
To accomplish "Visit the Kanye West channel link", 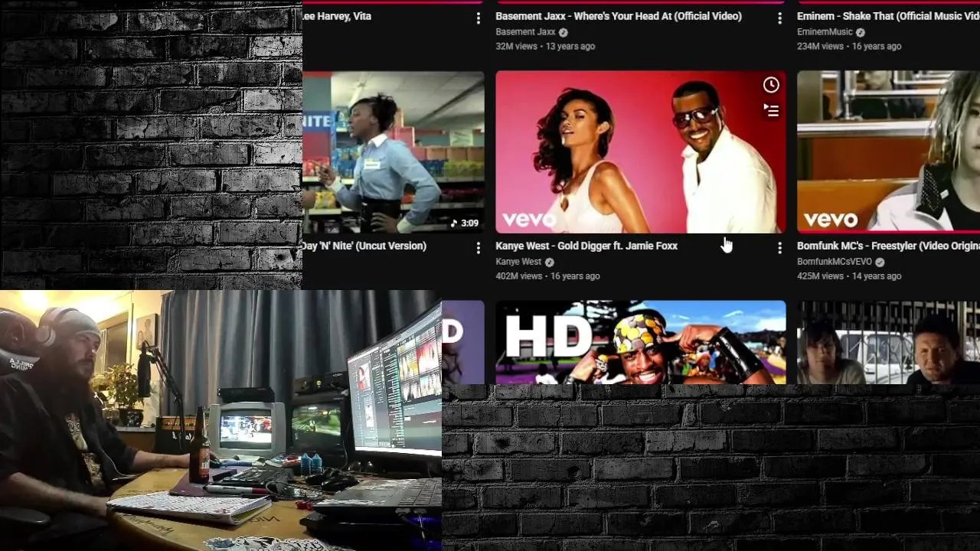I will point(518,262).
